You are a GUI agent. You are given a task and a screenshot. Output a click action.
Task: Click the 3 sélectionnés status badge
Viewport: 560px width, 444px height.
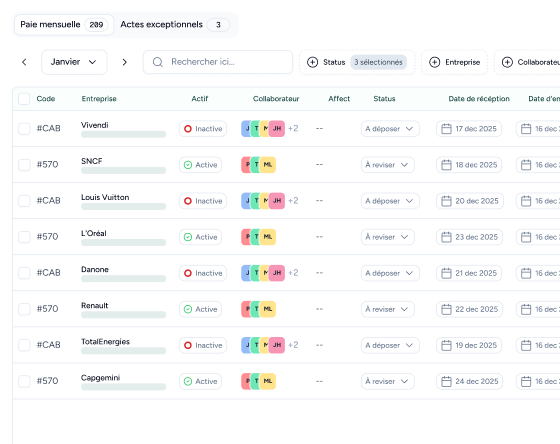pyautogui.click(x=378, y=62)
